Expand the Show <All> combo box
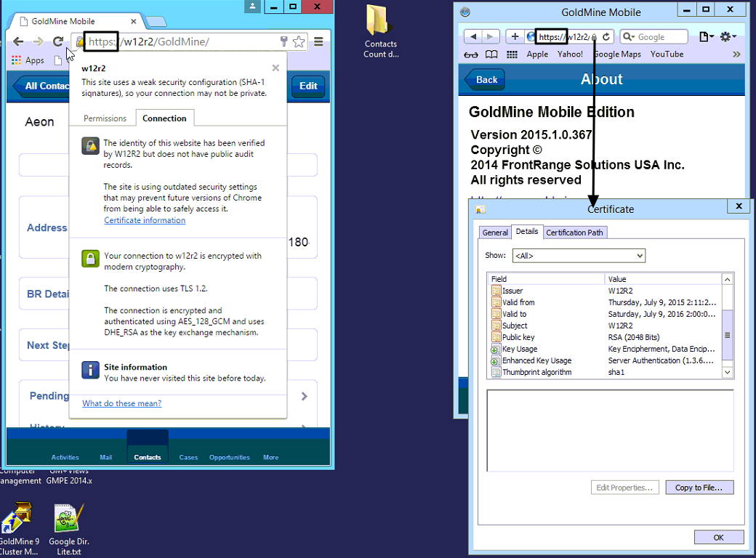The height and width of the screenshot is (558, 756). 578,256
